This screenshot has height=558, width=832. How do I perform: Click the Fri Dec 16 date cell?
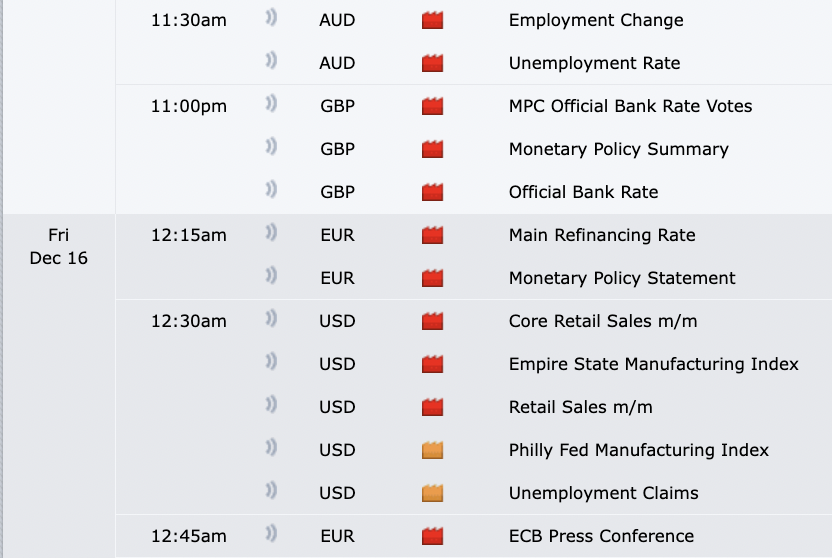point(59,246)
